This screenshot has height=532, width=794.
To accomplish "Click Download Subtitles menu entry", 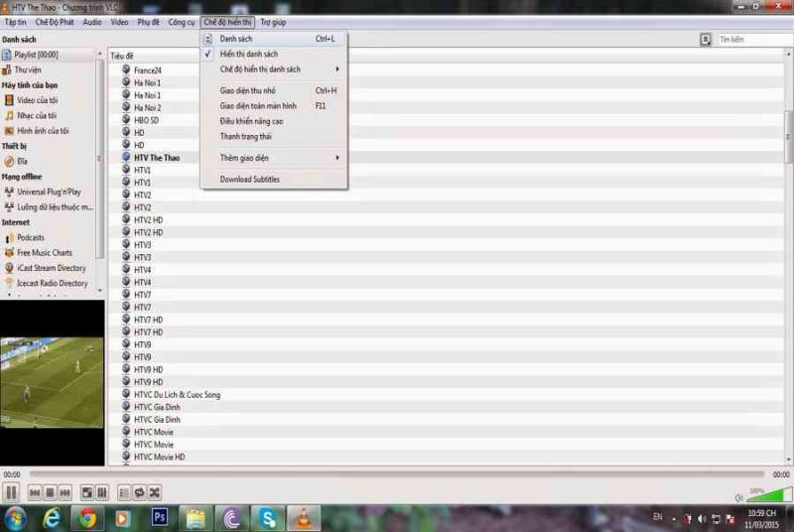I will 274,180.
